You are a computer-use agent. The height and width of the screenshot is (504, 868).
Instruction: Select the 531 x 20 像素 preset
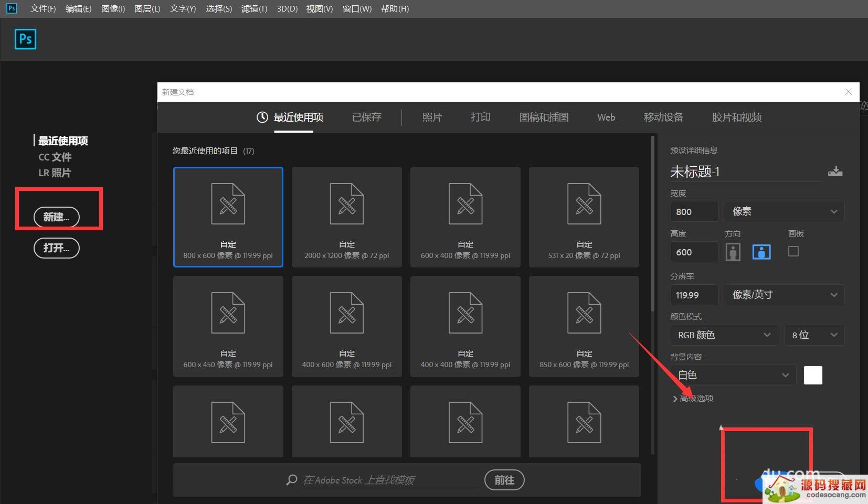point(584,217)
